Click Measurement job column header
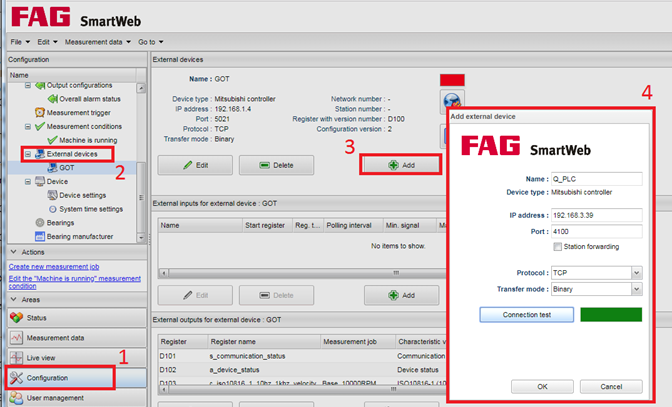This screenshot has width=672, height=407. (358, 341)
